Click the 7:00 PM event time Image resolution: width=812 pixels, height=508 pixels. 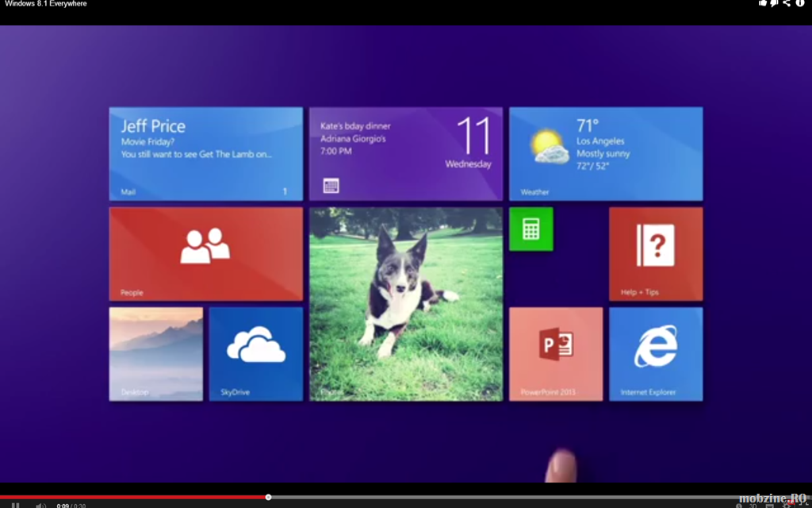(336, 152)
